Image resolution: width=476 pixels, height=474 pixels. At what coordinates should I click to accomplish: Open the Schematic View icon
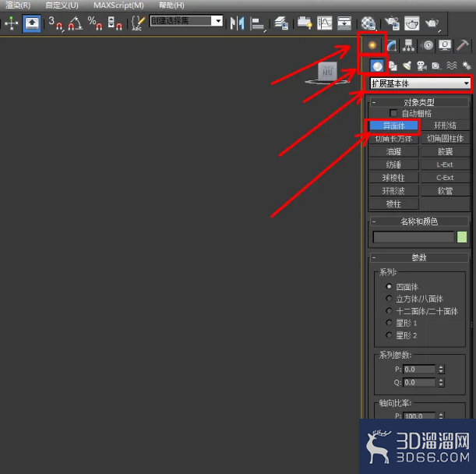tap(344, 23)
